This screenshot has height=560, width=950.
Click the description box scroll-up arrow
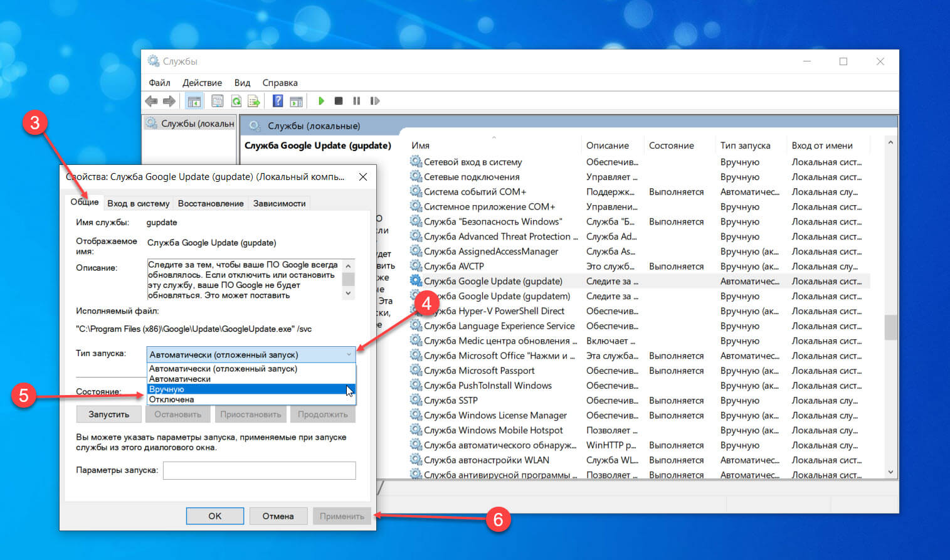point(349,265)
